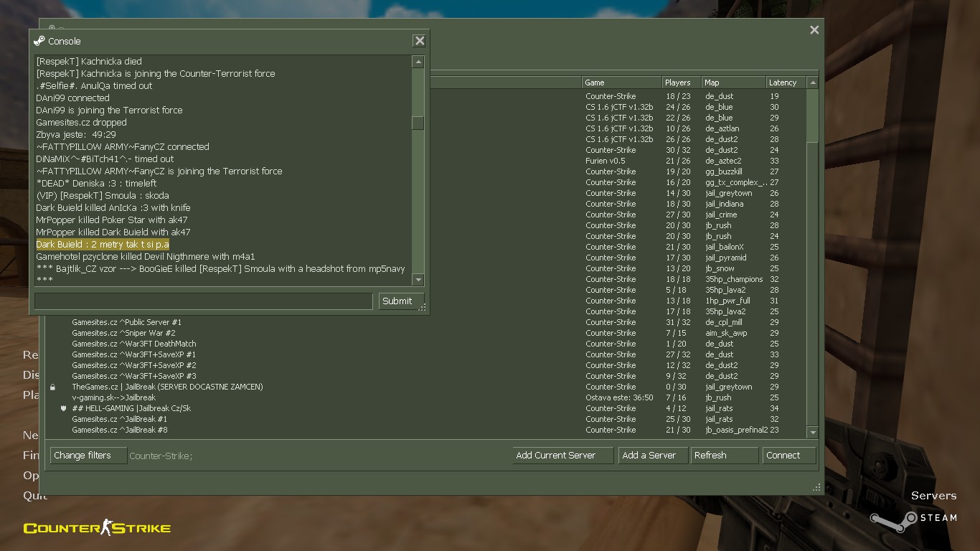The height and width of the screenshot is (551, 980).
Task: Select Gamesites.cz ^War3FT DeathMatch server
Action: click(x=426, y=344)
